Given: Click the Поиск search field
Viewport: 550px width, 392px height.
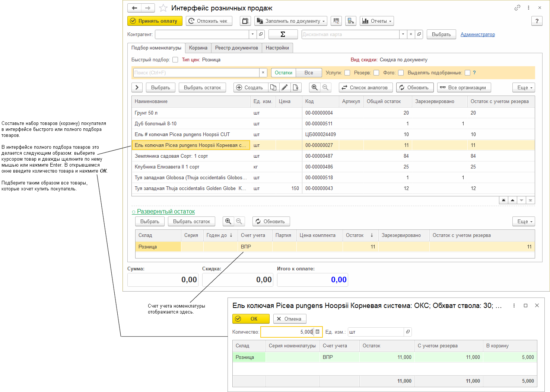Looking at the screenshot, I should (196, 73).
